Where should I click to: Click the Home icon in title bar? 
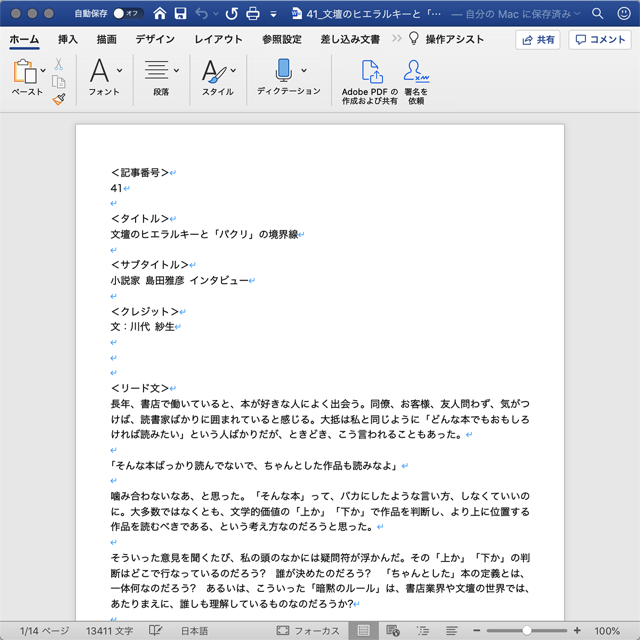coord(156,14)
